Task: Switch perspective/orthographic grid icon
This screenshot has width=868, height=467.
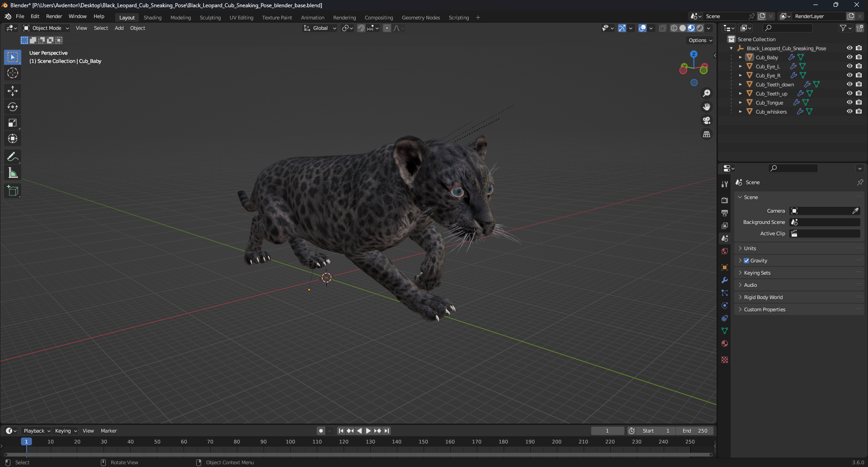Action: [x=706, y=134]
